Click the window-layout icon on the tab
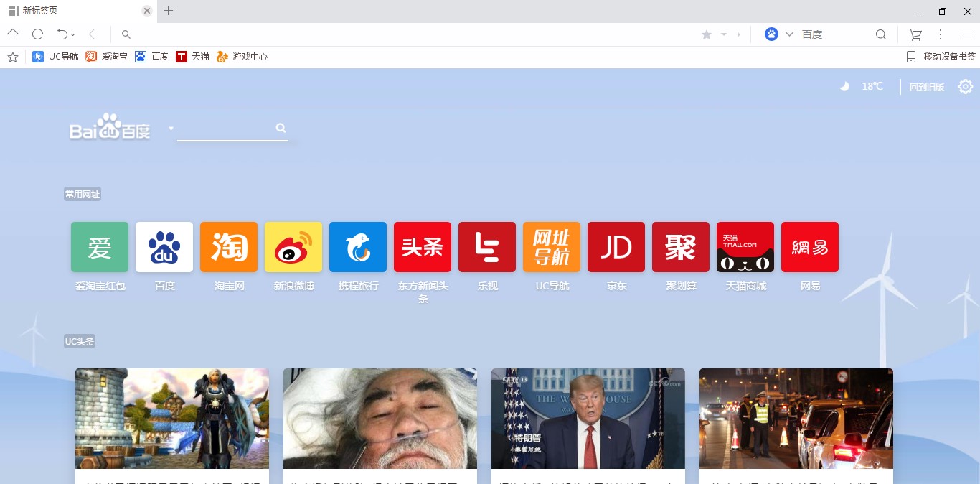 [x=14, y=11]
